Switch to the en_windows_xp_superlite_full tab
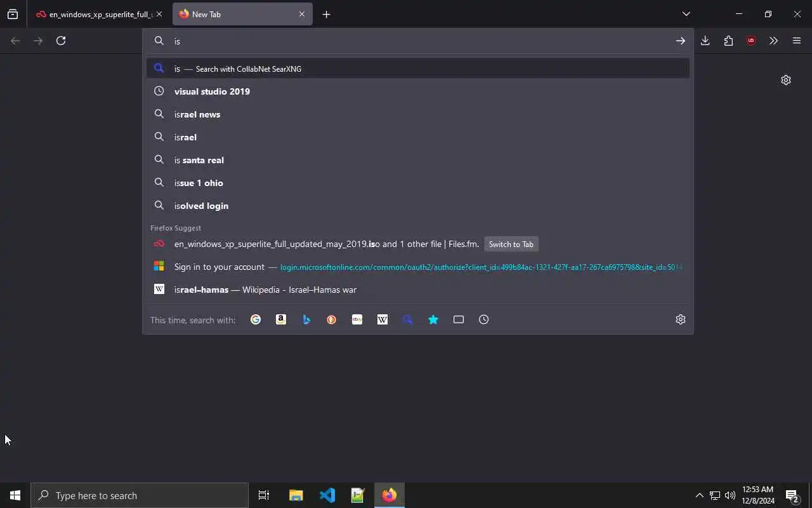Screen dimensions: 812x508 tap(100, 14)
